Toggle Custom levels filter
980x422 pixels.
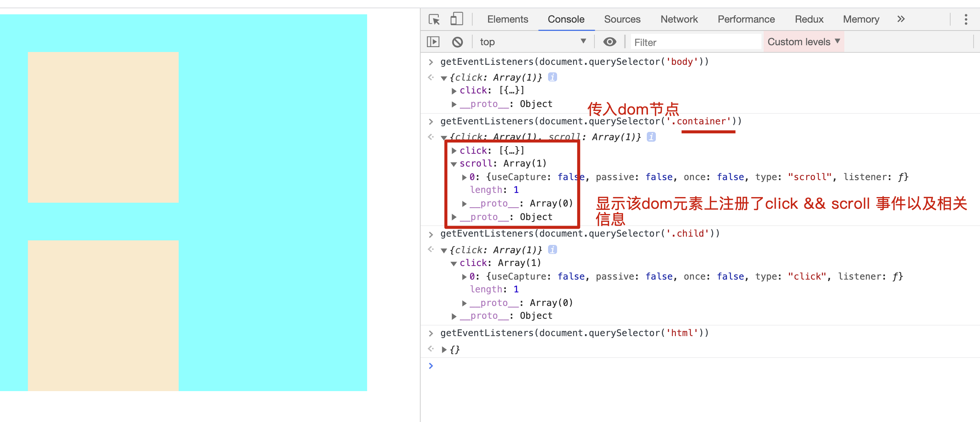tap(803, 42)
